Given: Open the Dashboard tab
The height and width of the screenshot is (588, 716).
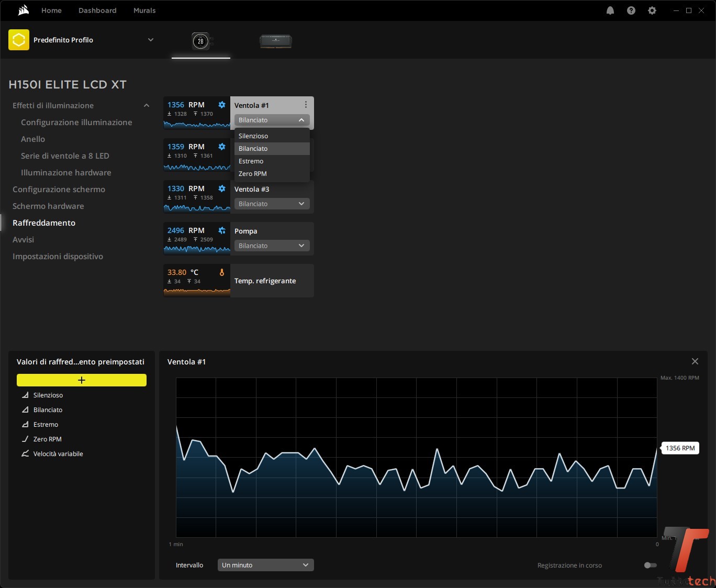Looking at the screenshot, I should 97,10.
